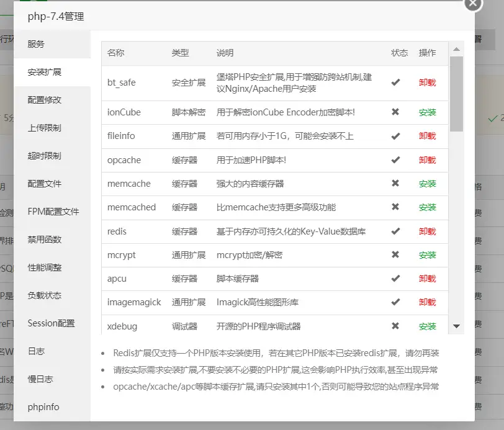Open the 禁用函数 tab
The image size is (504, 430).
[x=45, y=240]
